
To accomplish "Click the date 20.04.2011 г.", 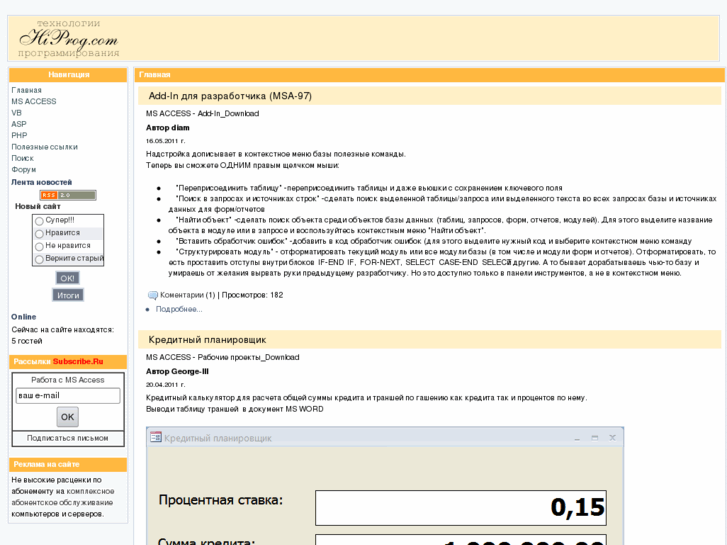I will click(x=166, y=385).
